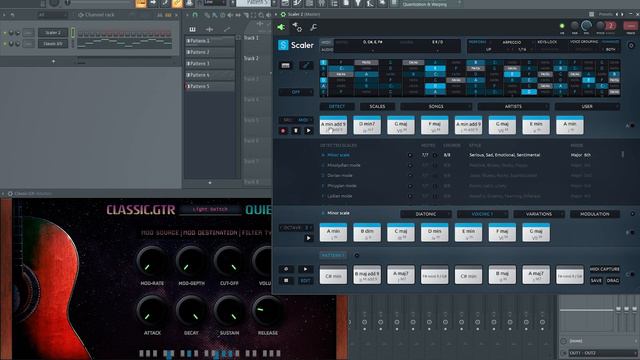This screenshot has height=360, width=640.
Task: Click the SAVE button in Scaler
Action: pos(596,280)
